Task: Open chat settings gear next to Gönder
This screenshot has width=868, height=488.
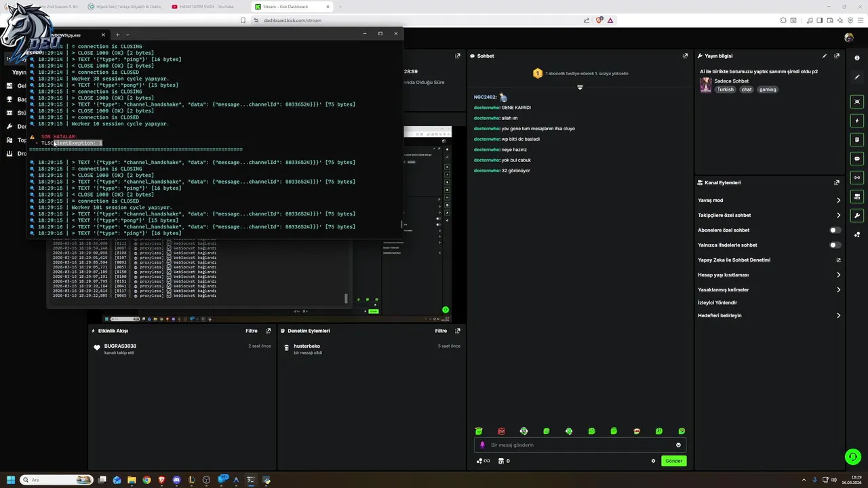Action: (654, 461)
